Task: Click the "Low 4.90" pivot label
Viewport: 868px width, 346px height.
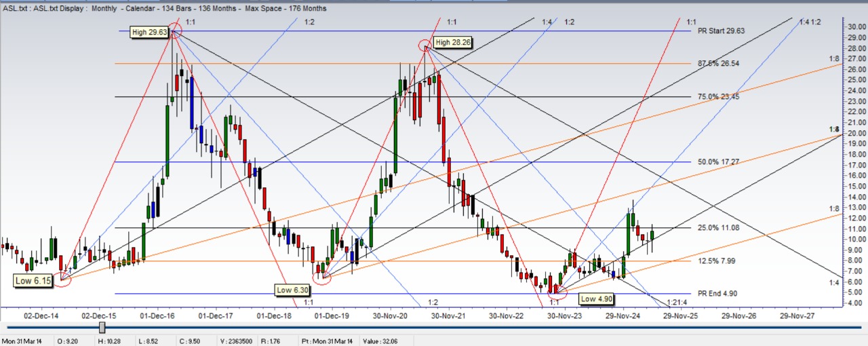Action: (x=597, y=299)
